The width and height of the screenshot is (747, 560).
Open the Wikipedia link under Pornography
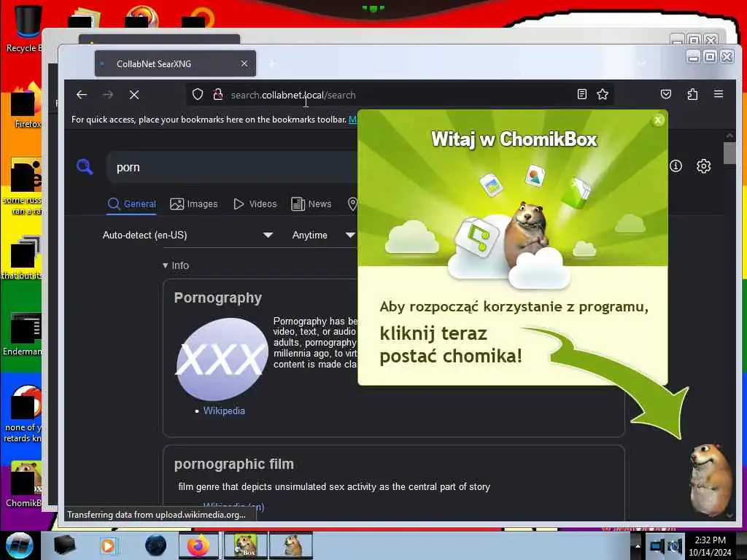224,411
